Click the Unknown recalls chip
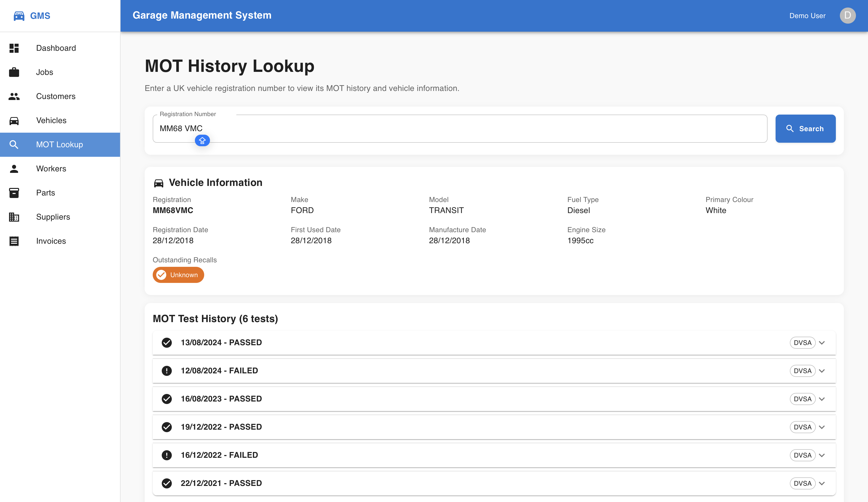This screenshot has width=868, height=502. tap(178, 275)
